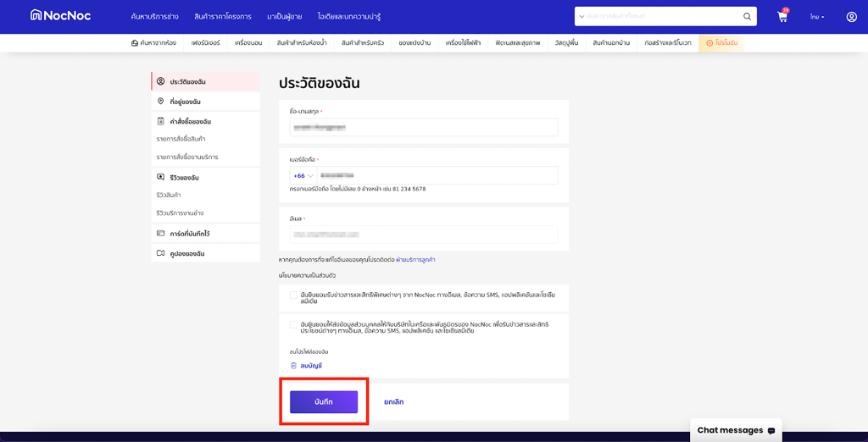Screen dimensions: 868x442
Task: Select the วัสดุปูพื้น category tab
Action: point(566,42)
